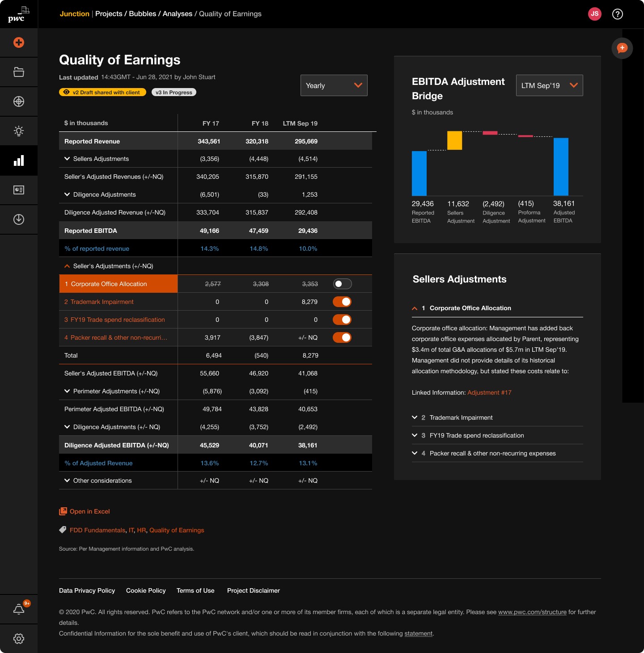
Task: Expand Diligence Adjustments (+/- NQ) EBITDA row
Action: (67, 427)
